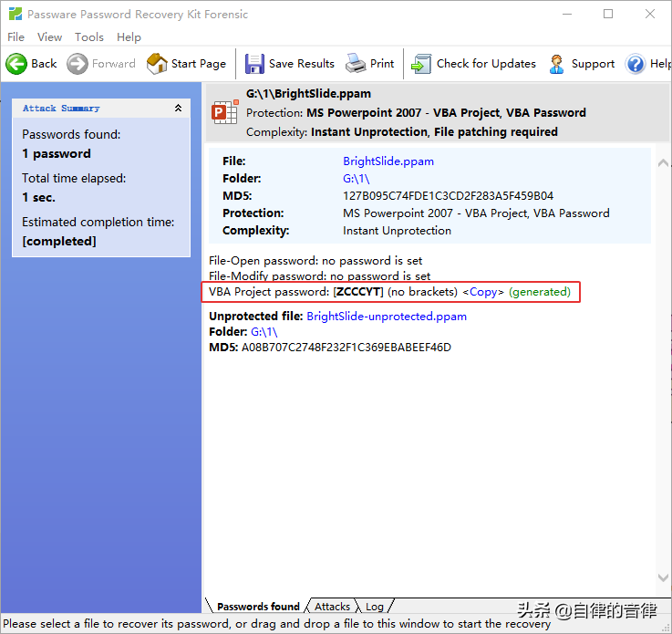Click the '(generated)' green label
The height and width of the screenshot is (634, 672).
[x=540, y=292]
